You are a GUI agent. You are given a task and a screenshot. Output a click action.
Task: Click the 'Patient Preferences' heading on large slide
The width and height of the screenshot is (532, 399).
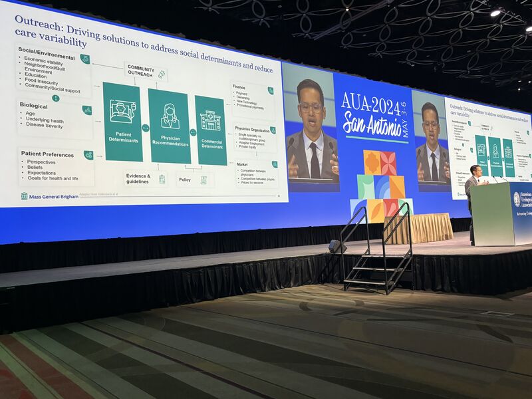click(47, 154)
